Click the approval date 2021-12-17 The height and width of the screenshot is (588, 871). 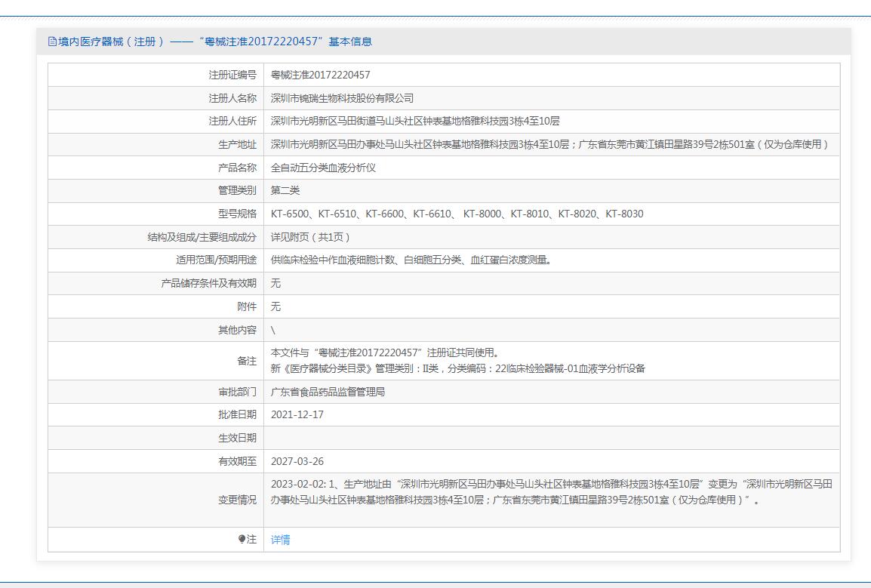click(x=297, y=414)
